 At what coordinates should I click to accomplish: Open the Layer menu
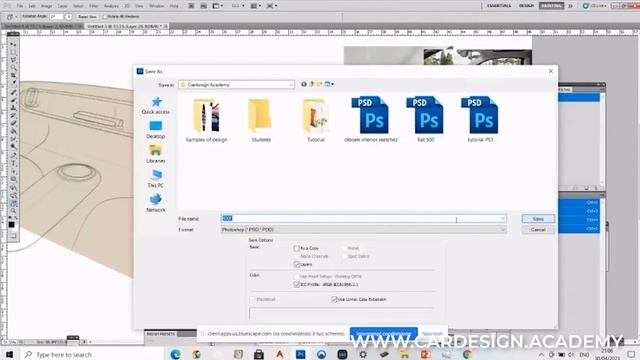pos(62,6)
